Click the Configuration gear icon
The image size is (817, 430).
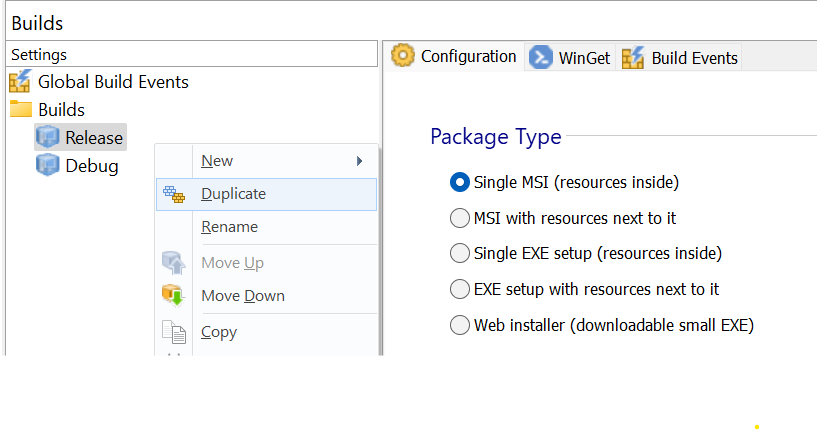click(x=403, y=55)
